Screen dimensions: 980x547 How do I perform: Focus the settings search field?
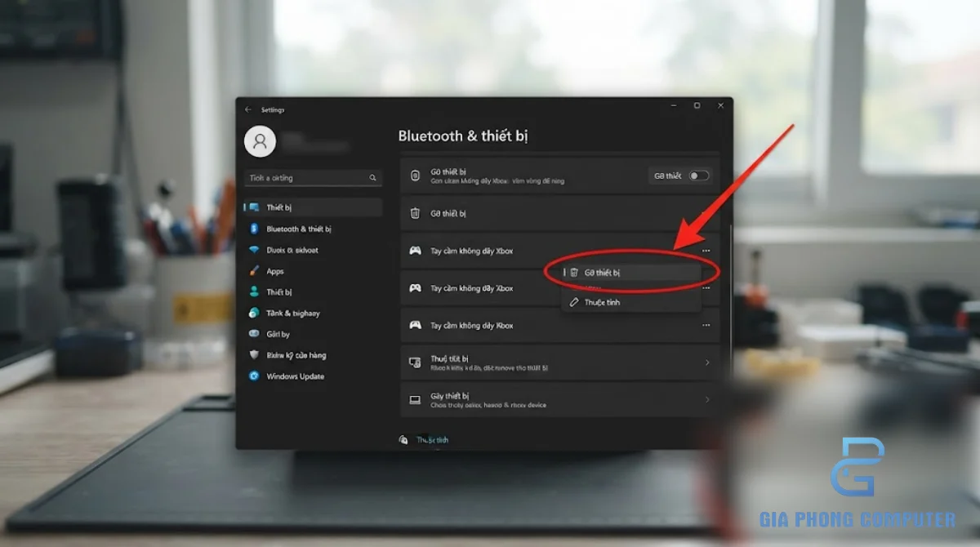pos(314,178)
